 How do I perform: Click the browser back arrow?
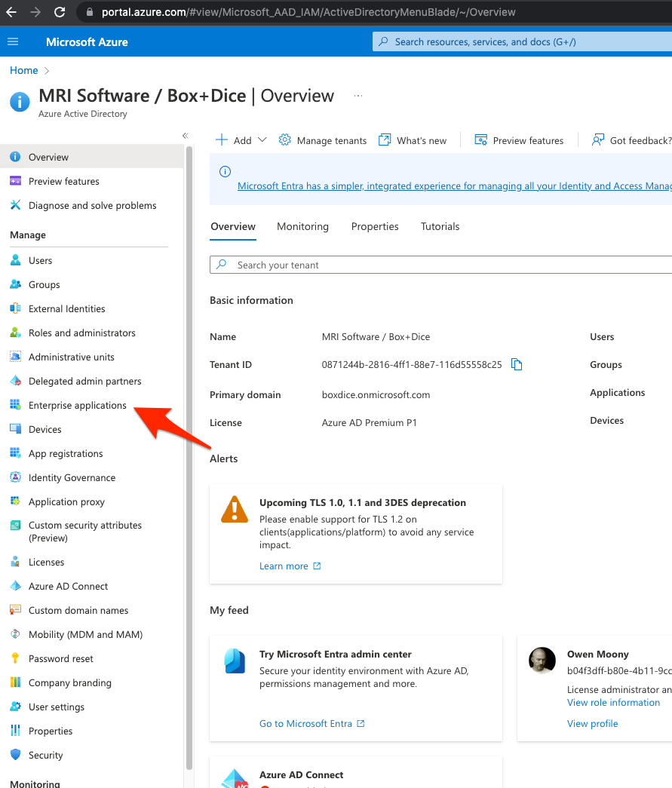11,12
